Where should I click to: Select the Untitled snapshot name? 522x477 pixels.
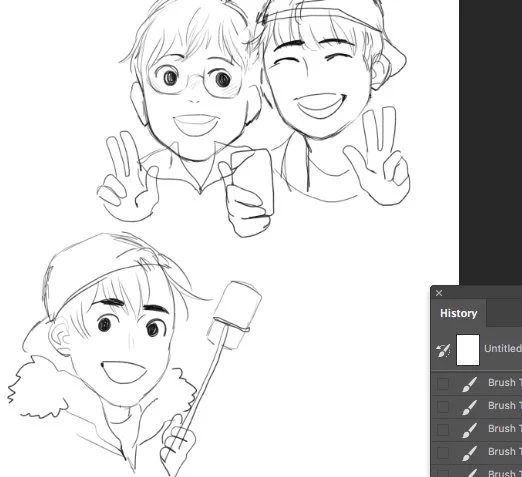[503, 349]
